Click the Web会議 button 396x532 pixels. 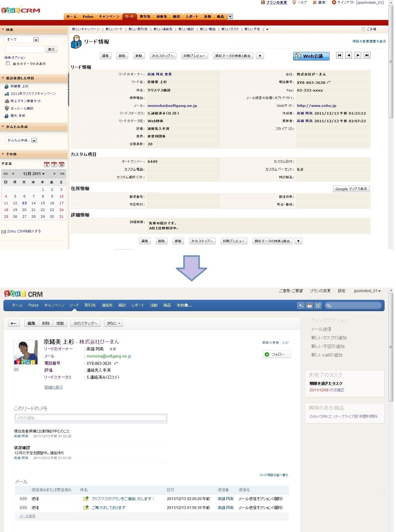coord(311,56)
